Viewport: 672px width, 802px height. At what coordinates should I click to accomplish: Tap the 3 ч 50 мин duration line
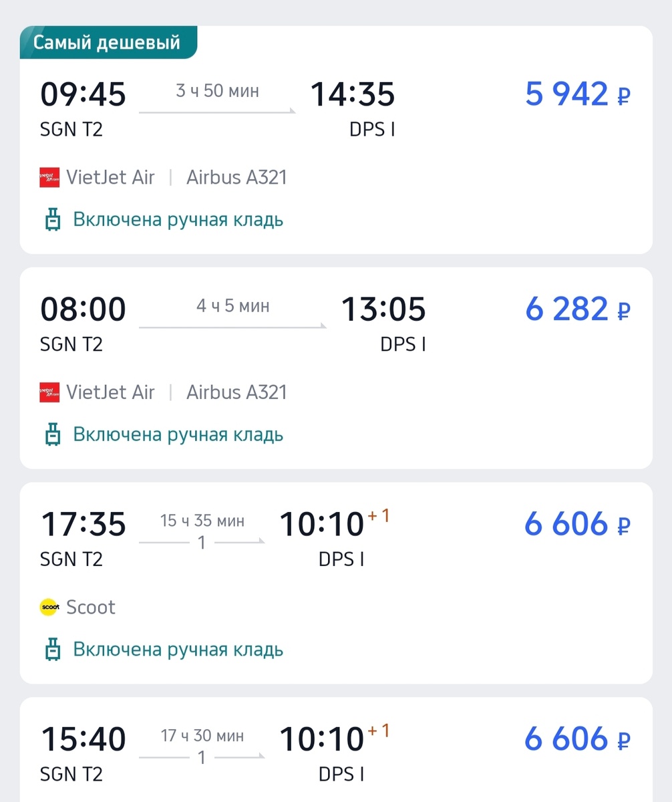click(x=217, y=110)
